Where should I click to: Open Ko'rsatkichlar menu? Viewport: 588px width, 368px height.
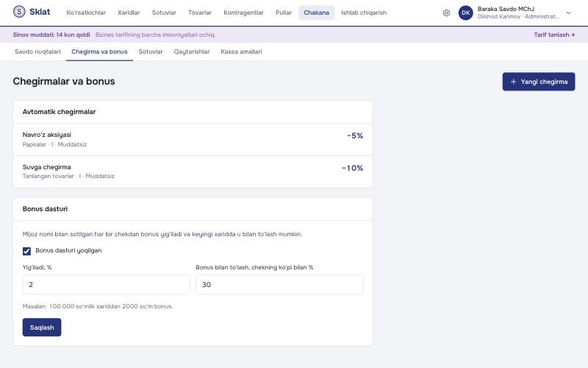[x=86, y=13]
